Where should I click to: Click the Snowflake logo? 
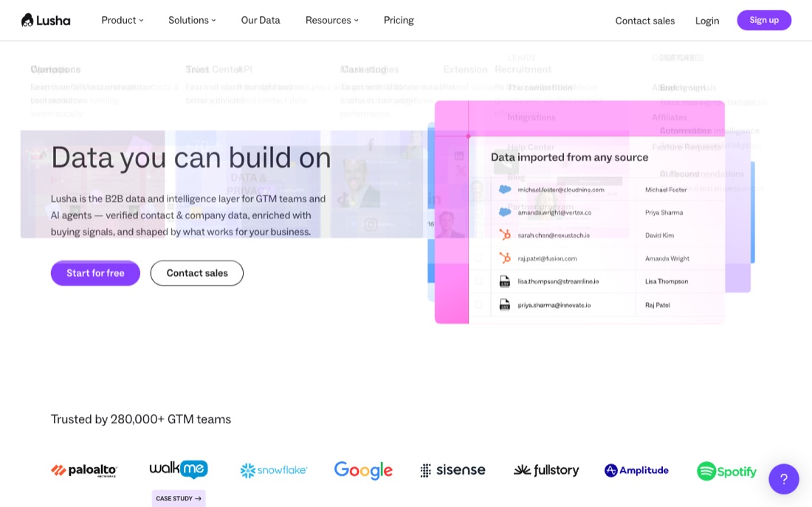click(273, 470)
